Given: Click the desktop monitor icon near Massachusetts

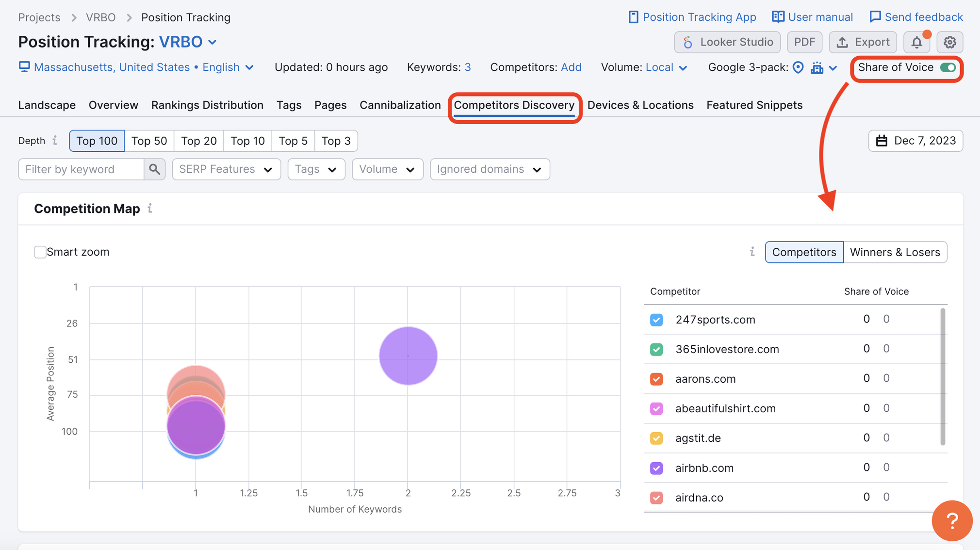Looking at the screenshot, I should [24, 67].
